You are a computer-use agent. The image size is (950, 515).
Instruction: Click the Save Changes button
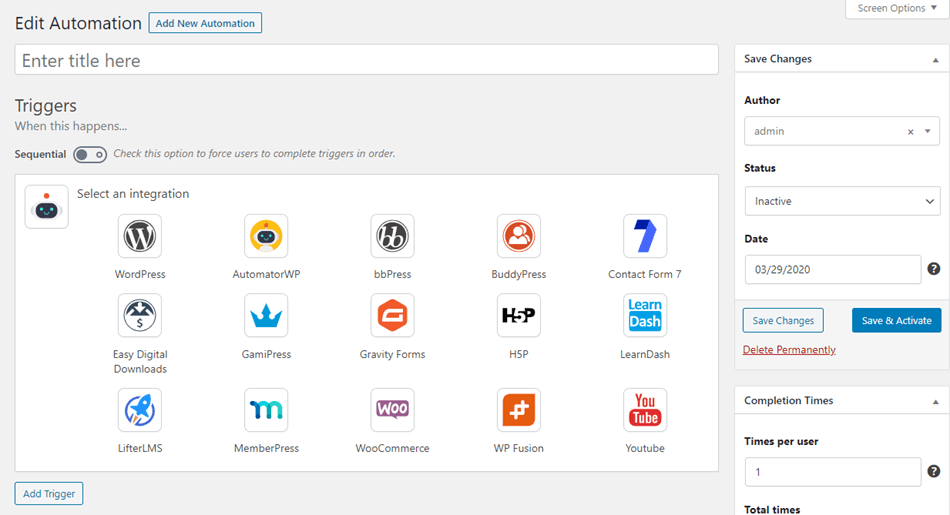pyautogui.click(x=783, y=321)
